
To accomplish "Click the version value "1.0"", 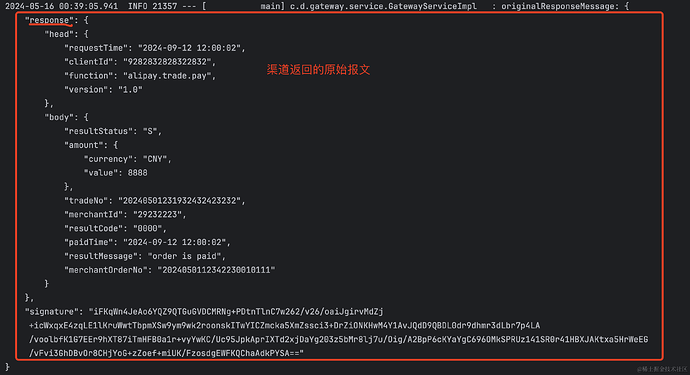I will pos(130,89).
